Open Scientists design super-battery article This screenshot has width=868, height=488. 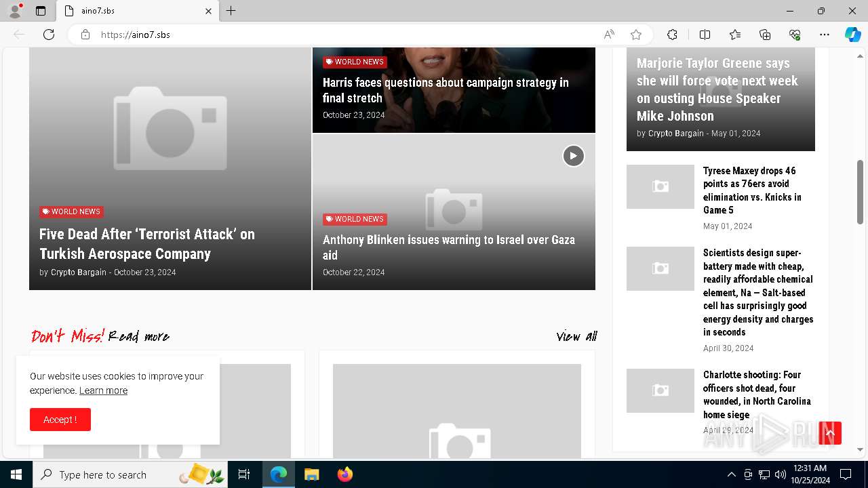[758, 292]
